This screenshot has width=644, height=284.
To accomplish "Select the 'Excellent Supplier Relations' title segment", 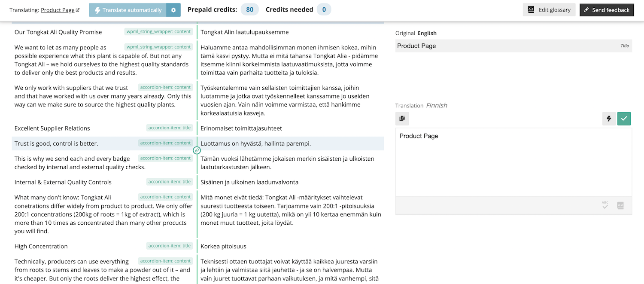I will 52,128.
